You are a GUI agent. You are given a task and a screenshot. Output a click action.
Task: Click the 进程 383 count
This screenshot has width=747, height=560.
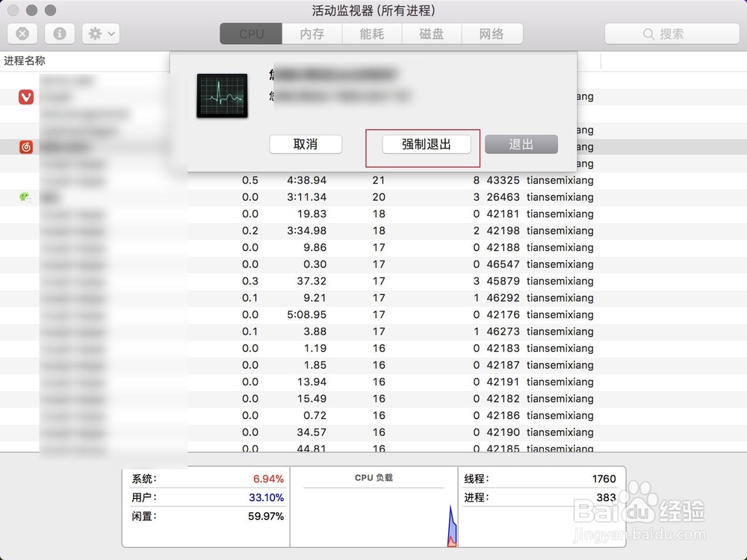point(540,497)
